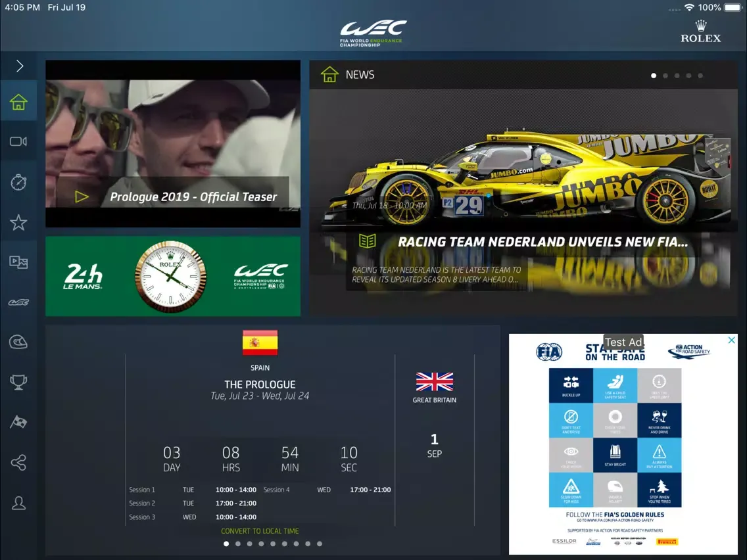The height and width of the screenshot is (560, 747).
Task: Tap the WEC logo on green banner
Action: pyautogui.click(x=260, y=276)
